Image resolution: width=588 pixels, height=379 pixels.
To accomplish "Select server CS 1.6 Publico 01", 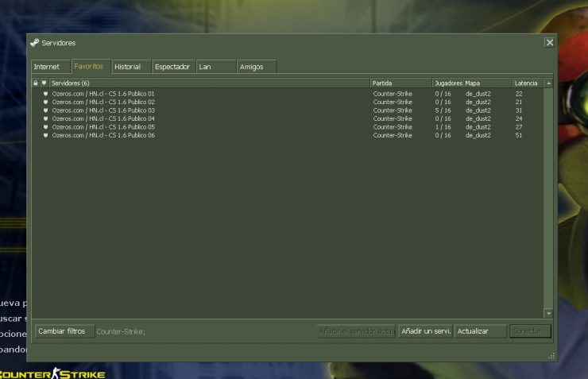I will pyautogui.click(x=288, y=94).
